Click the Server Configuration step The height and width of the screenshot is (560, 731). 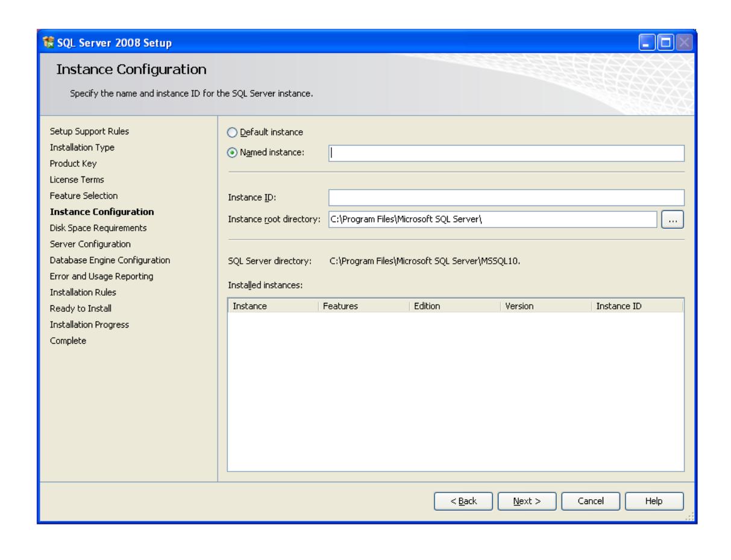click(90, 244)
